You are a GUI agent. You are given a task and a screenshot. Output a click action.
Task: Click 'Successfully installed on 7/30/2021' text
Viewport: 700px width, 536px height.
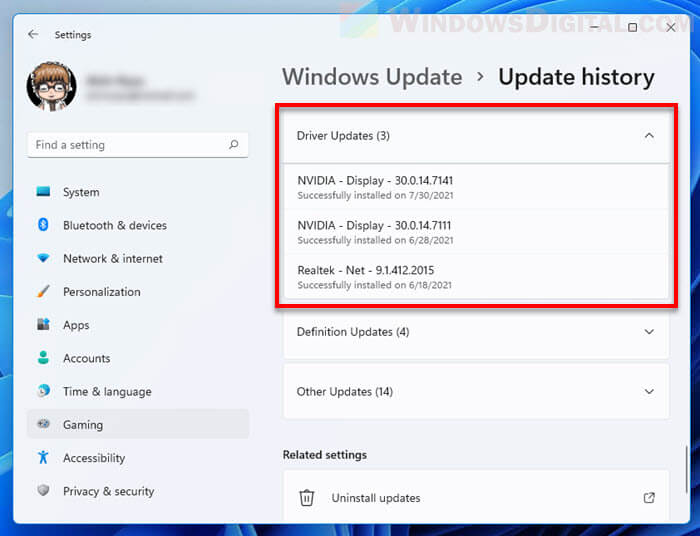pyautogui.click(x=375, y=195)
